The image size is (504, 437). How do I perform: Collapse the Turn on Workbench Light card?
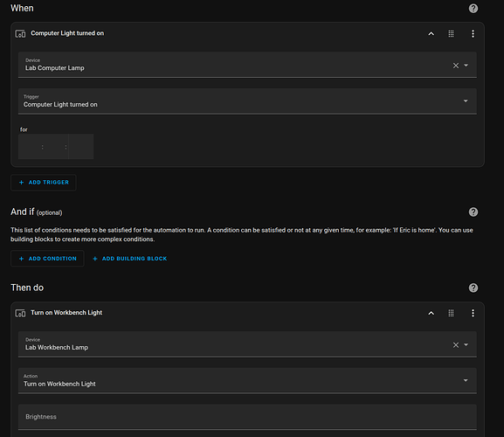coord(431,313)
